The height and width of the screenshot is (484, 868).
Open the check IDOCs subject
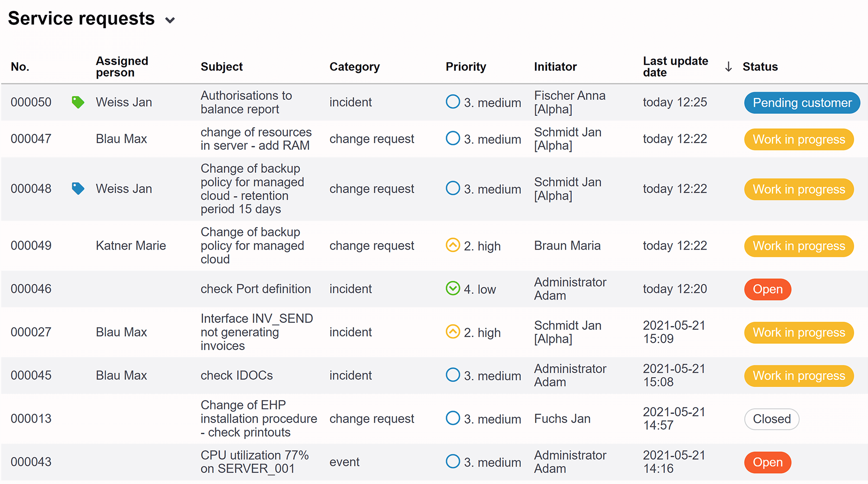coord(237,375)
